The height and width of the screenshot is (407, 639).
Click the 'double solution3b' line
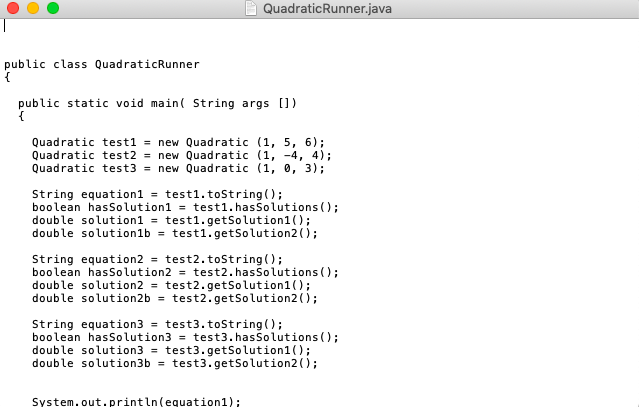tap(175, 363)
